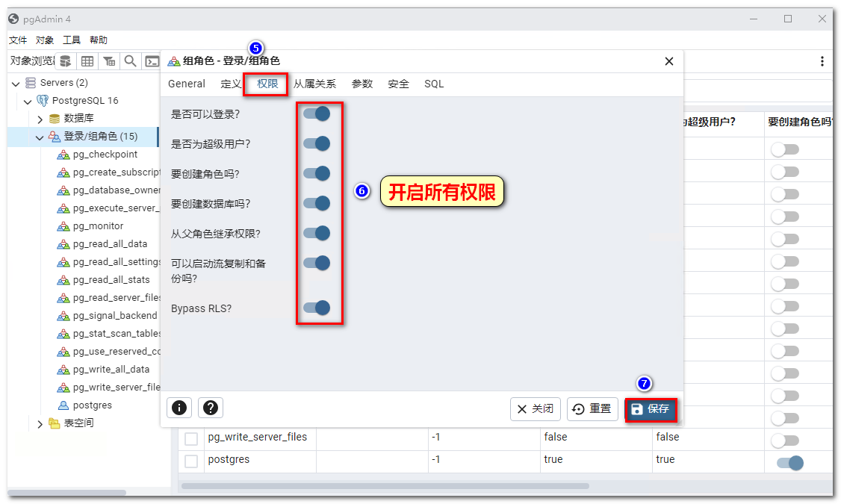This screenshot has height=504, width=841.
Task: Disable the 是否为超级用户 switch
Action: click(317, 143)
